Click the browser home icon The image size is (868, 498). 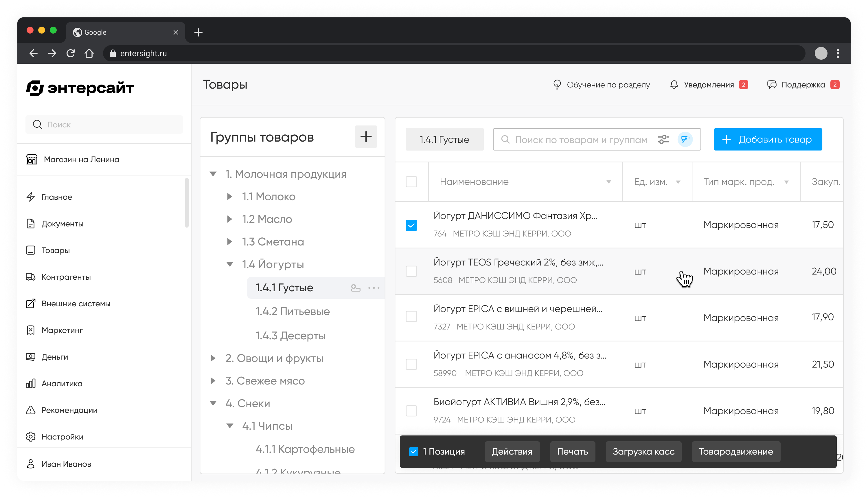[x=89, y=53]
